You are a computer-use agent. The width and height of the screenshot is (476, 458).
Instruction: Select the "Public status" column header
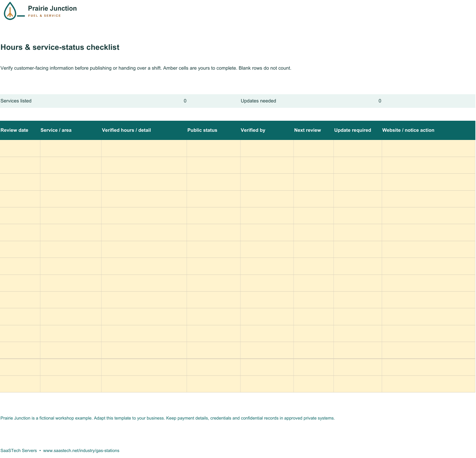click(202, 130)
